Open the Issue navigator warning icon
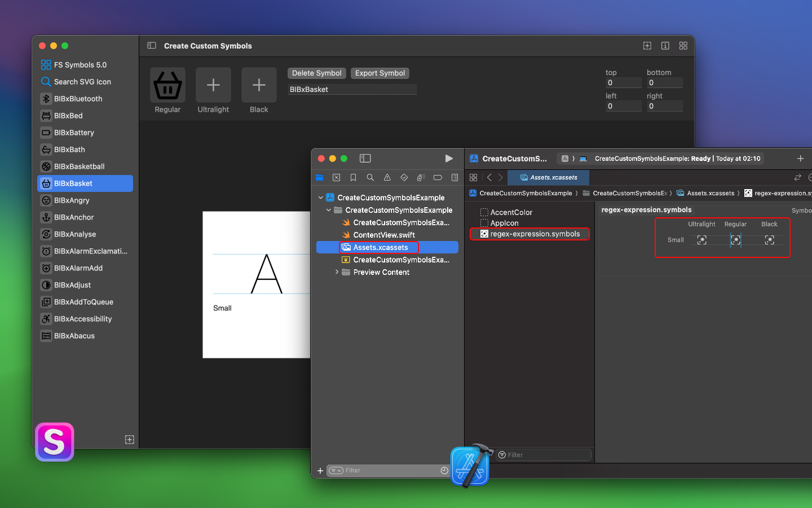This screenshot has height=508, width=812. click(x=387, y=177)
